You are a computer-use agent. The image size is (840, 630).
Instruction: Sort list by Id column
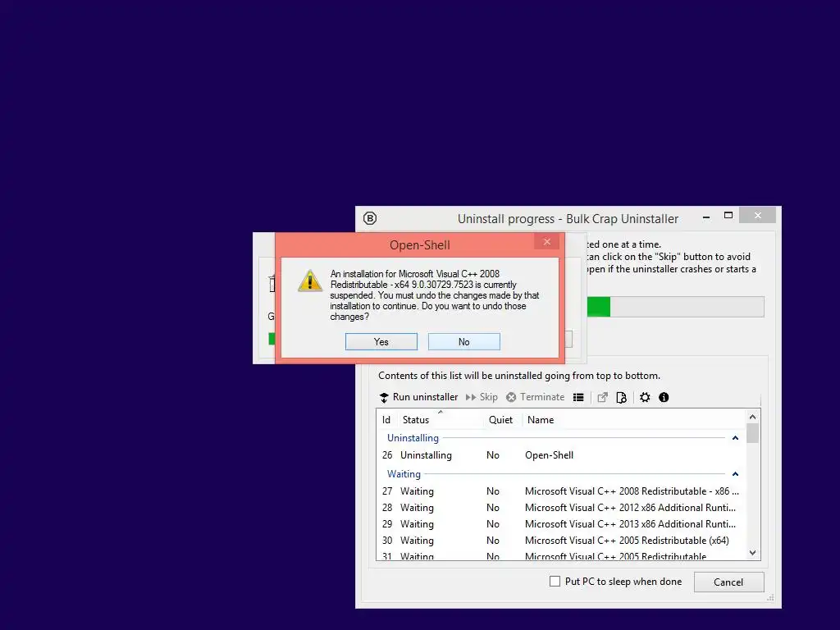point(386,420)
